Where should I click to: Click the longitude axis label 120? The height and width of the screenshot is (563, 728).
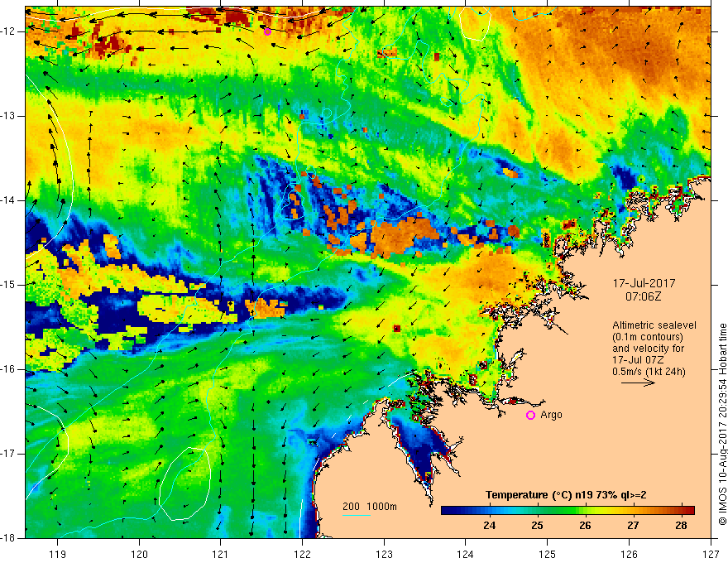(139, 554)
